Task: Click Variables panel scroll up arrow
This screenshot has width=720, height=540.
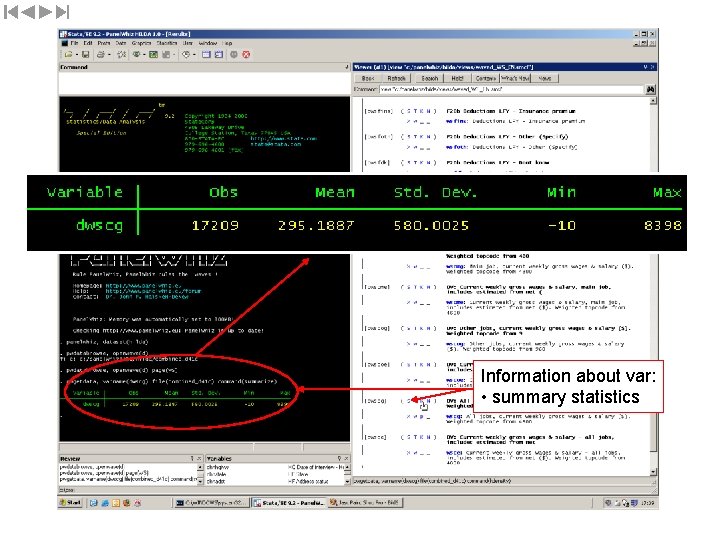Action: point(347,467)
